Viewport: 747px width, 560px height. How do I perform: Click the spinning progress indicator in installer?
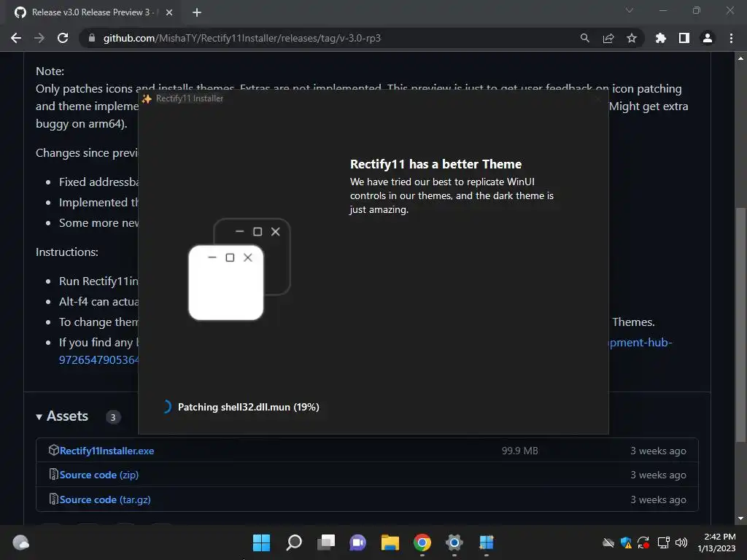pos(166,407)
